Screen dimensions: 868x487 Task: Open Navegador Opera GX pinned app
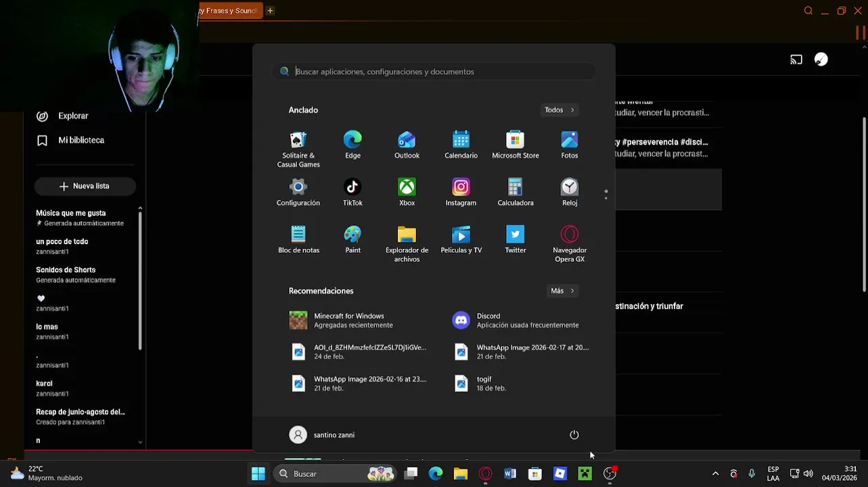coord(570,244)
